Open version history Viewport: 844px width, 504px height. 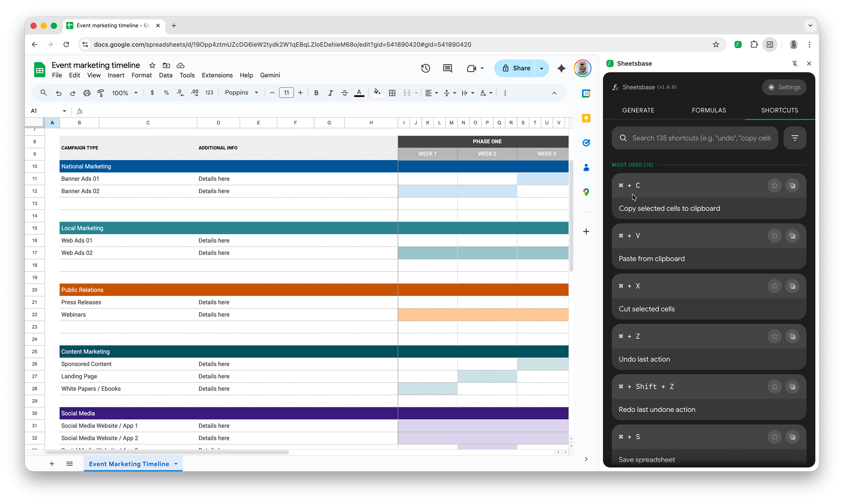(x=425, y=68)
